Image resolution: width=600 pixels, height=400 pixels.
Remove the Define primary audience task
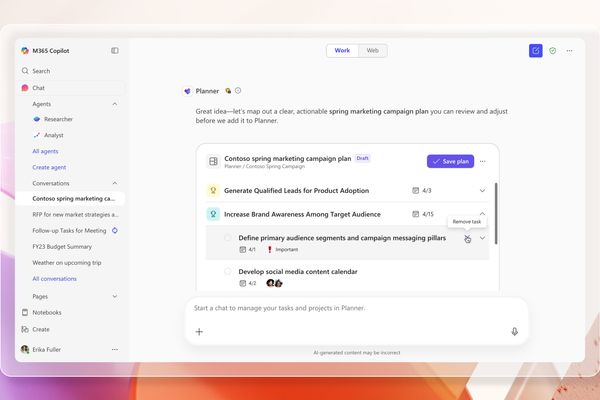pos(468,238)
